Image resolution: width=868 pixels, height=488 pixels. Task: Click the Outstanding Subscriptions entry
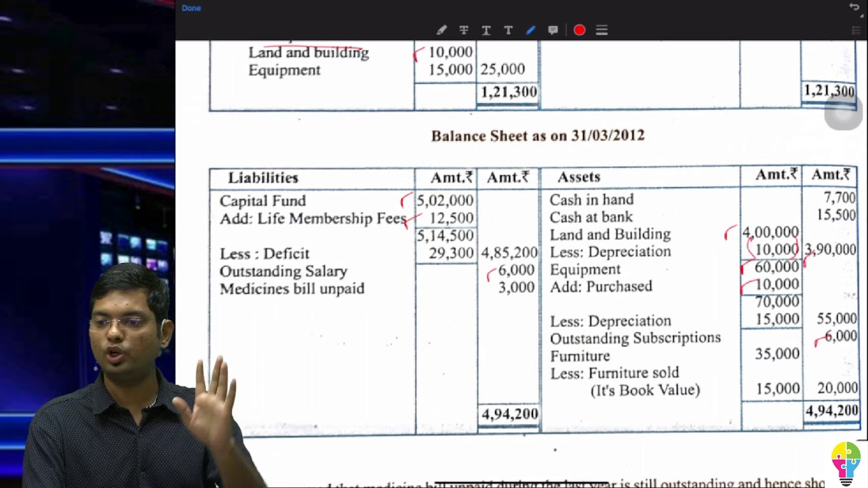pos(635,338)
